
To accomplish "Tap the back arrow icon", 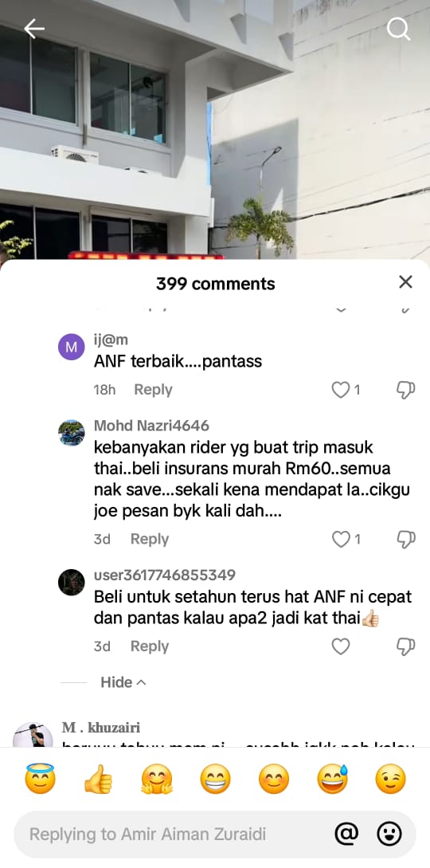I will (33, 28).
